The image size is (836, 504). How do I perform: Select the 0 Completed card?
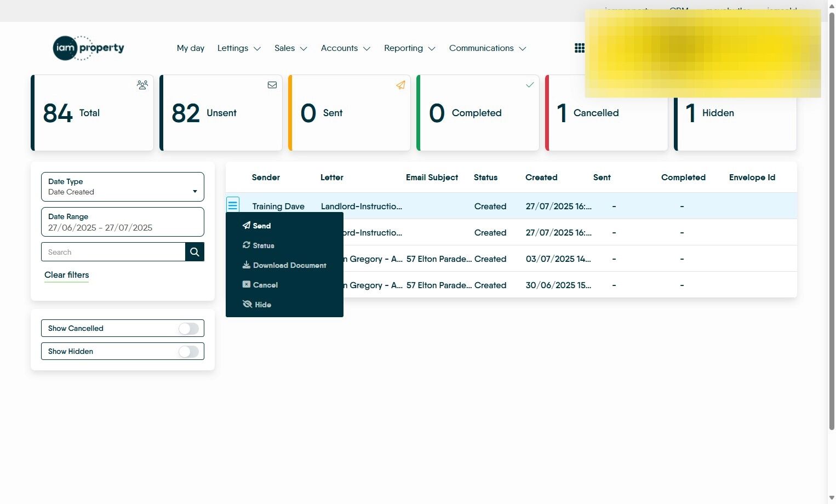click(478, 113)
